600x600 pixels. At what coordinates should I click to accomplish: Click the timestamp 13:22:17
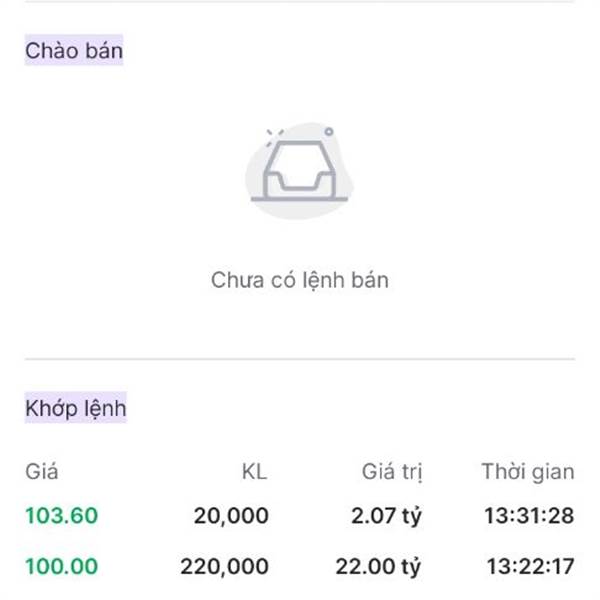(530, 566)
